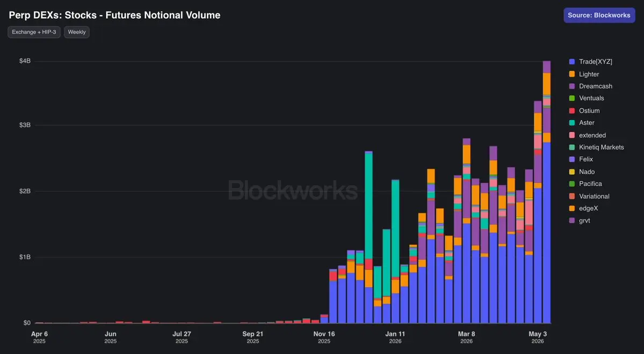The width and height of the screenshot is (644, 354).
Task: Click the Source: Blockworks button
Action: [599, 15]
